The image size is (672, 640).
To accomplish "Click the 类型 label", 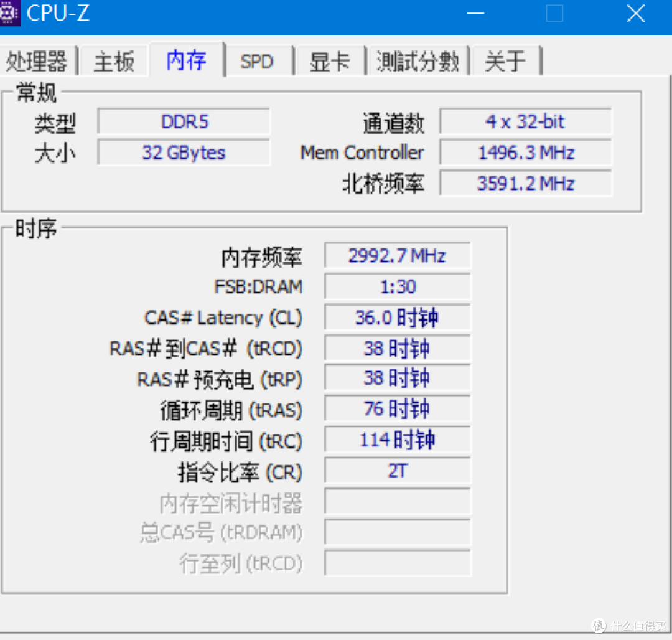I will coord(55,123).
